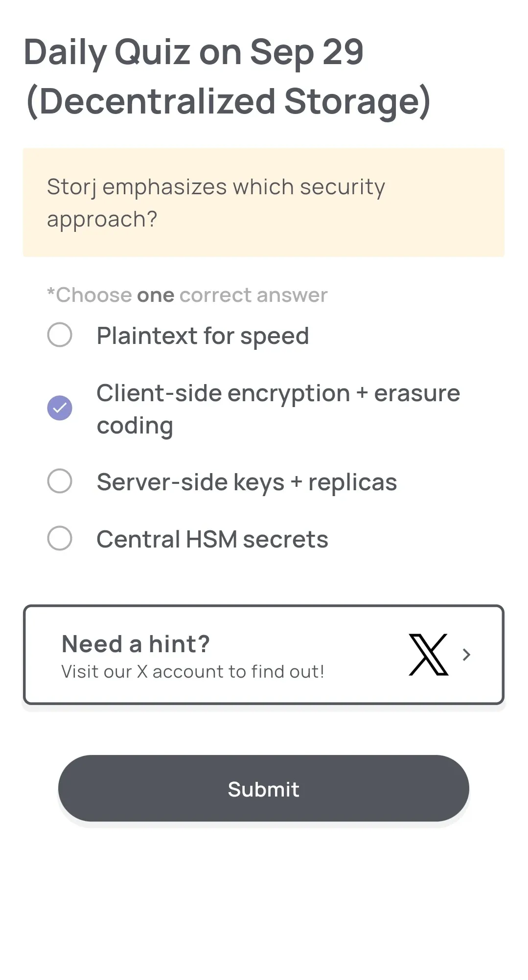528x980 pixels.
Task: Click the word 'Submit' on the dark button
Action: click(264, 788)
